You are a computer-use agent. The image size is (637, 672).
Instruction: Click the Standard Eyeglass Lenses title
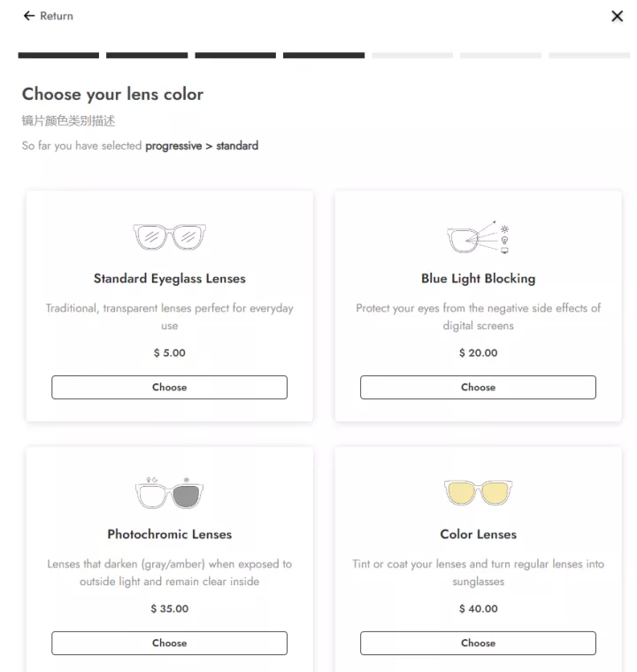click(x=169, y=278)
